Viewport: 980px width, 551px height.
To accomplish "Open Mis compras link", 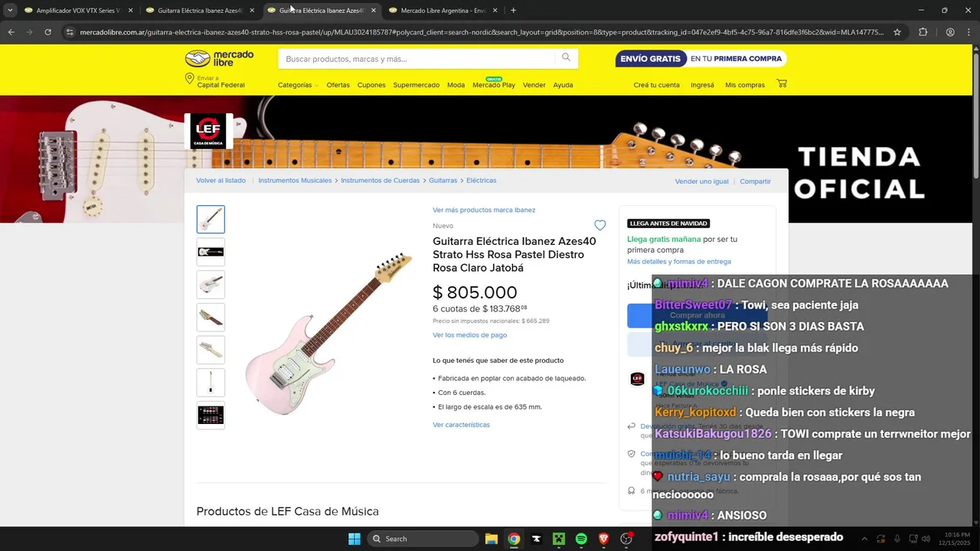I will coord(745,85).
